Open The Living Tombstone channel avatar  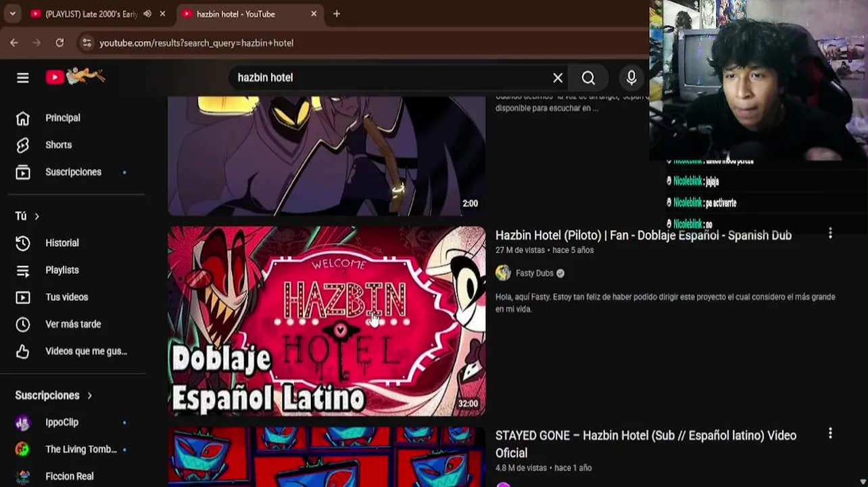(x=23, y=450)
